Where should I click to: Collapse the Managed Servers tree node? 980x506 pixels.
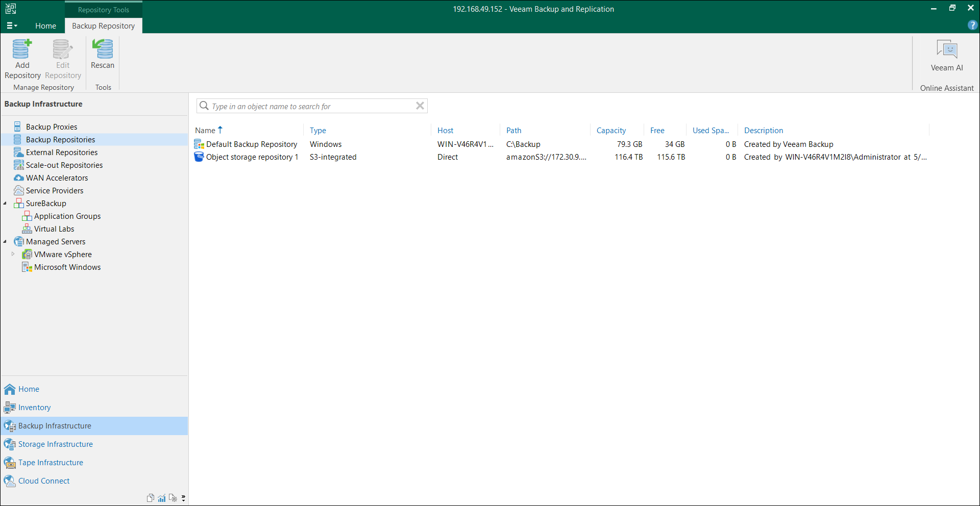click(x=5, y=242)
